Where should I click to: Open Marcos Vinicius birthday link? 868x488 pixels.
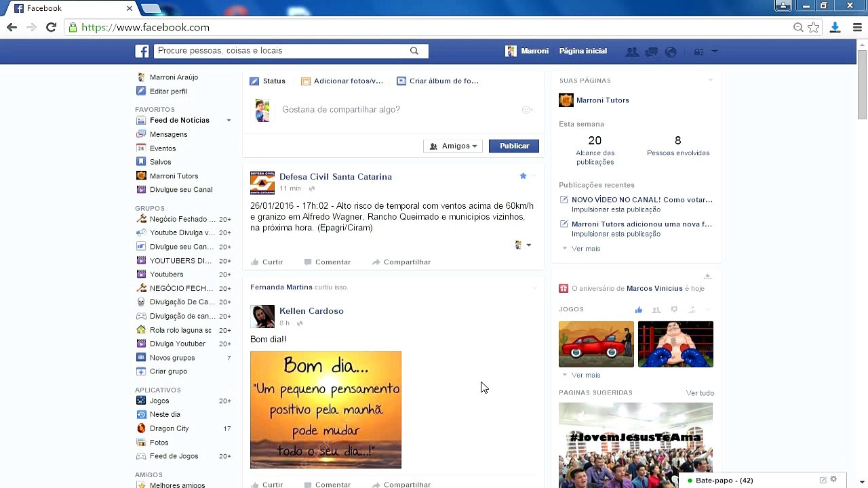pyautogui.click(x=654, y=289)
